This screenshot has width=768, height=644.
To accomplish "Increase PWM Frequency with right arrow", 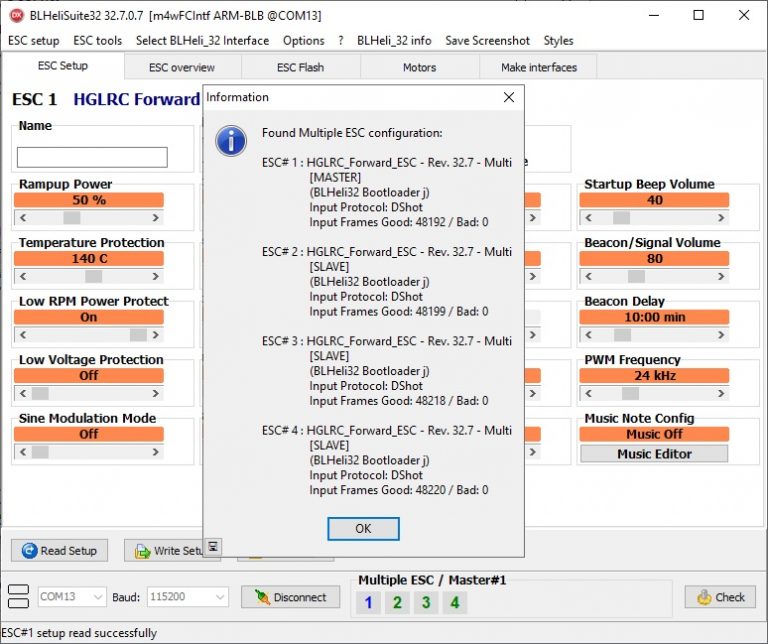I will 721,393.
